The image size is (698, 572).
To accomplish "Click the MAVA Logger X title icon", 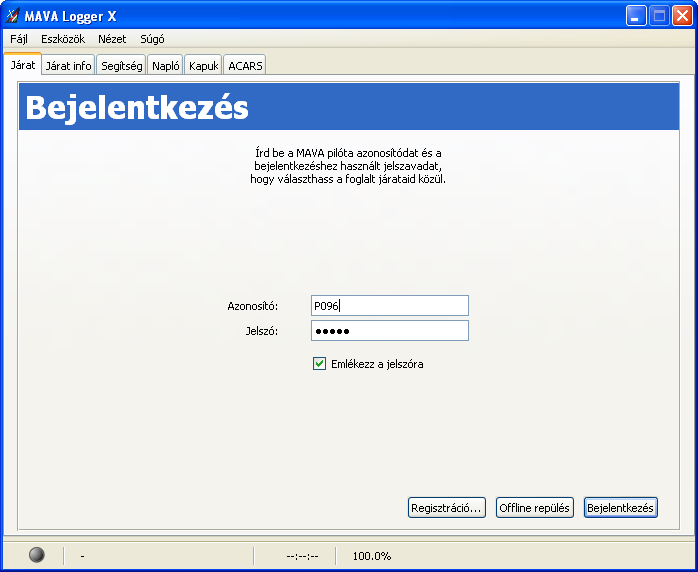I will pyautogui.click(x=13, y=16).
